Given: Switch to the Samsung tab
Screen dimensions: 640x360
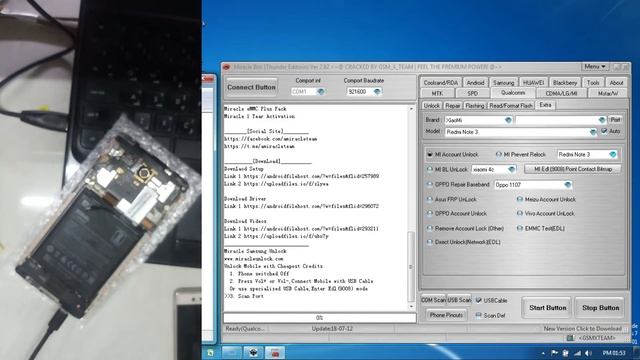Looking at the screenshot, I should [x=503, y=82].
